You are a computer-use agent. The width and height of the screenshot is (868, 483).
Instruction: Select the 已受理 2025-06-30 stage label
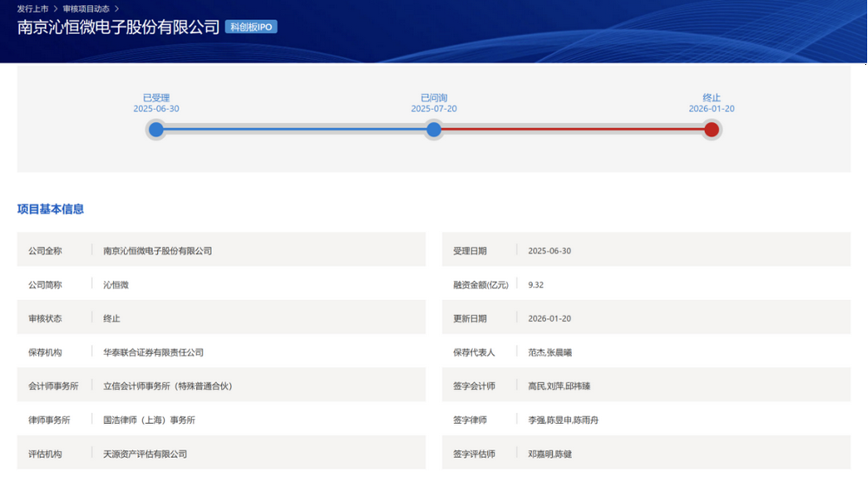click(x=156, y=103)
